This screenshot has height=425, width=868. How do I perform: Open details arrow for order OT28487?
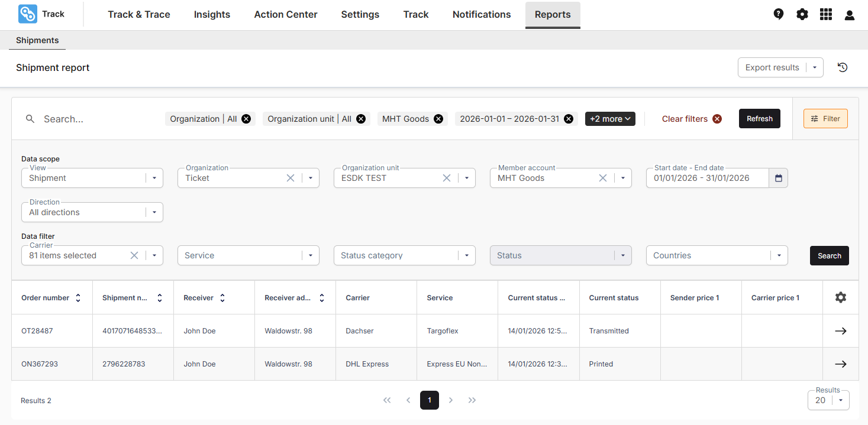click(840, 331)
